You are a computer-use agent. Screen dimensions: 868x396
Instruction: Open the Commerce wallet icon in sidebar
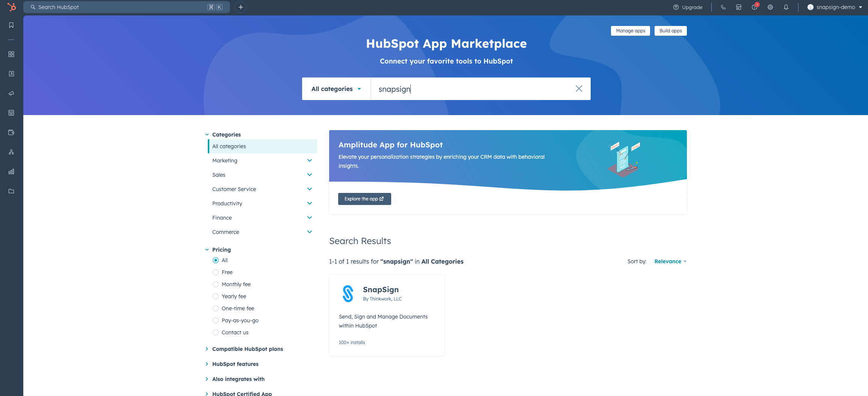[11, 132]
